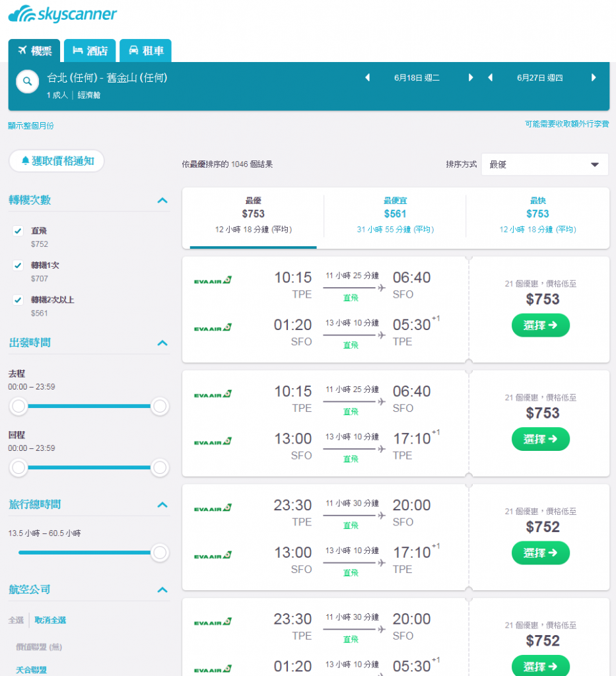Click 獲取價格通知 price alert button
The height and width of the screenshot is (676, 616).
pos(57,161)
